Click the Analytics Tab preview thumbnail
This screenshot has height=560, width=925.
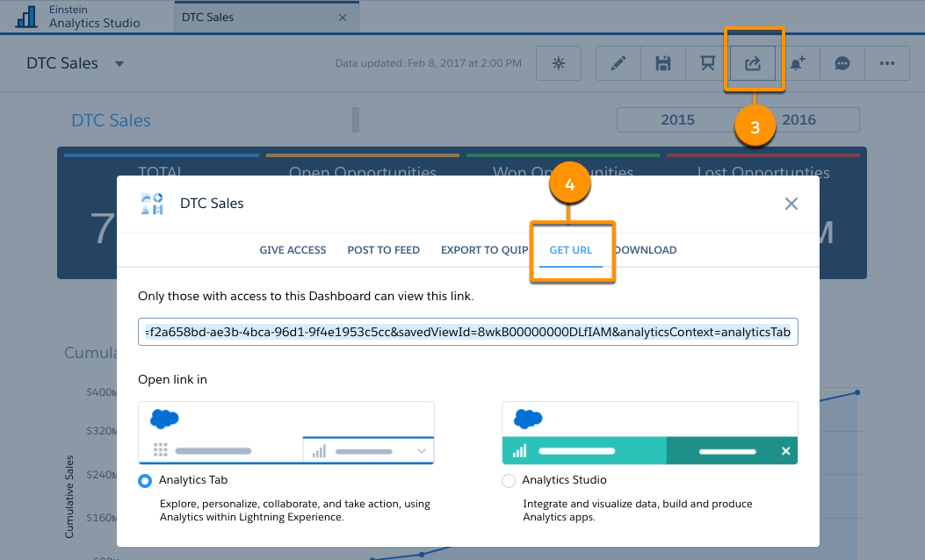pos(286,434)
